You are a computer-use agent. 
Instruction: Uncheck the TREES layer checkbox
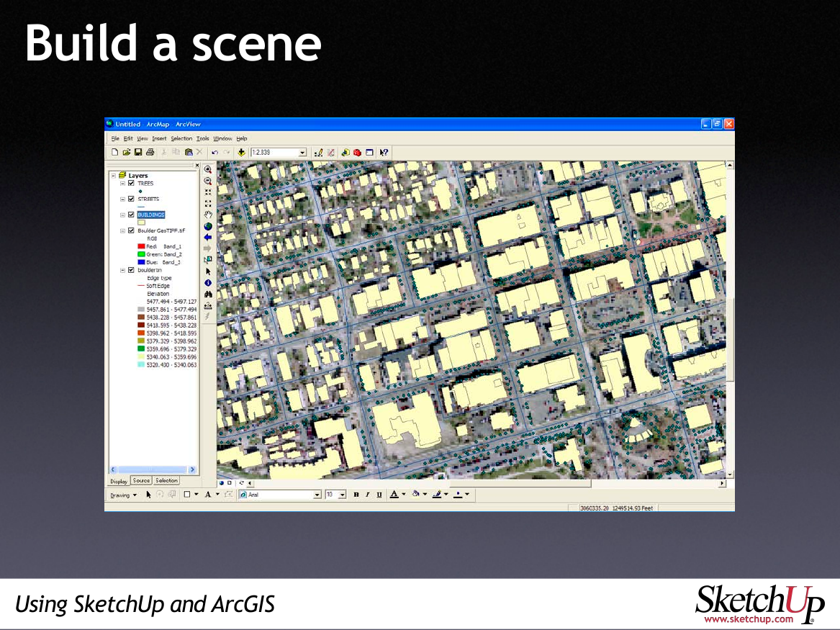point(131,183)
